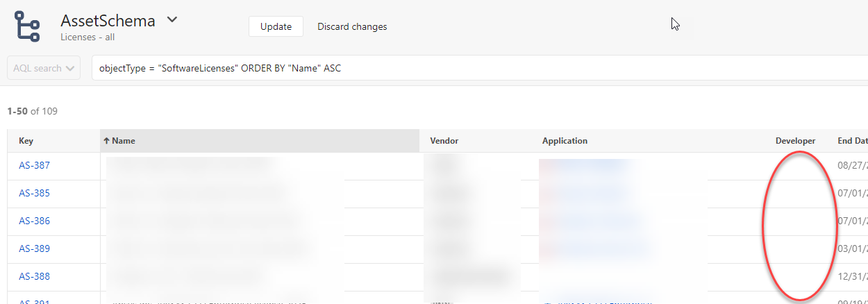Expand the AssetSchema title dropdown chevron
This screenshot has width=868, height=304.
[172, 20]
